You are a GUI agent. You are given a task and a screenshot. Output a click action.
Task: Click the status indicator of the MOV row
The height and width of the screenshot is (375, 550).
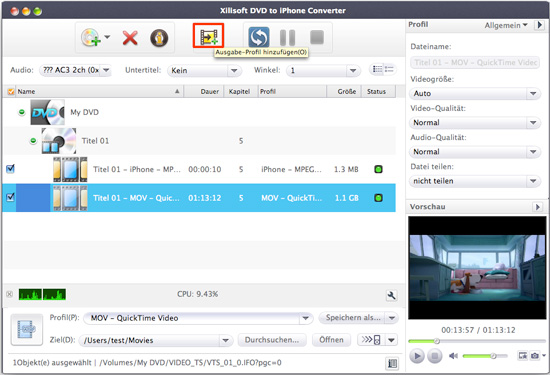[378, 198]
